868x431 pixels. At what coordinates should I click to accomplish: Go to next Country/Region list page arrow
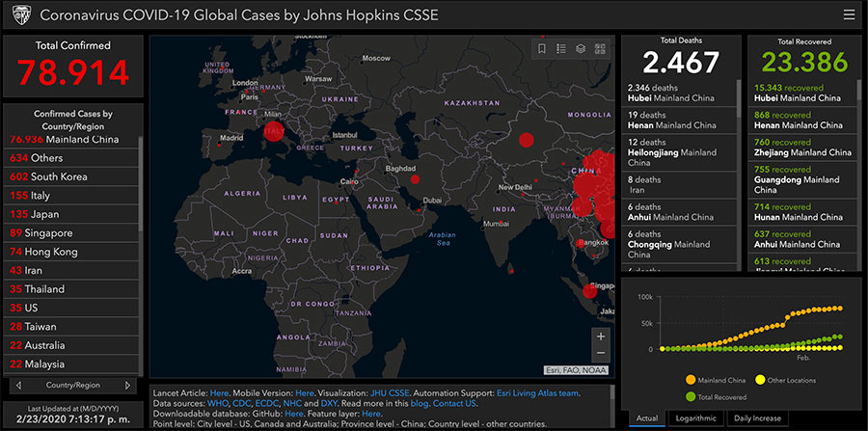tap(128, 385)
